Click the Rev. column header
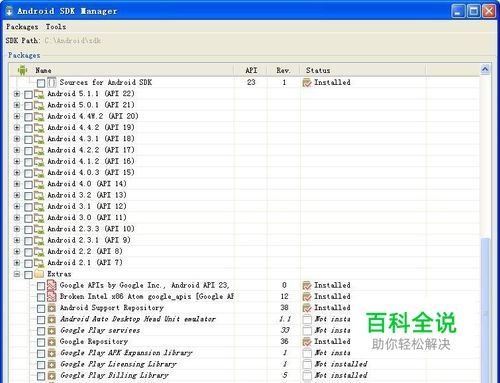 pyautogui.click(x=283, y=70)
